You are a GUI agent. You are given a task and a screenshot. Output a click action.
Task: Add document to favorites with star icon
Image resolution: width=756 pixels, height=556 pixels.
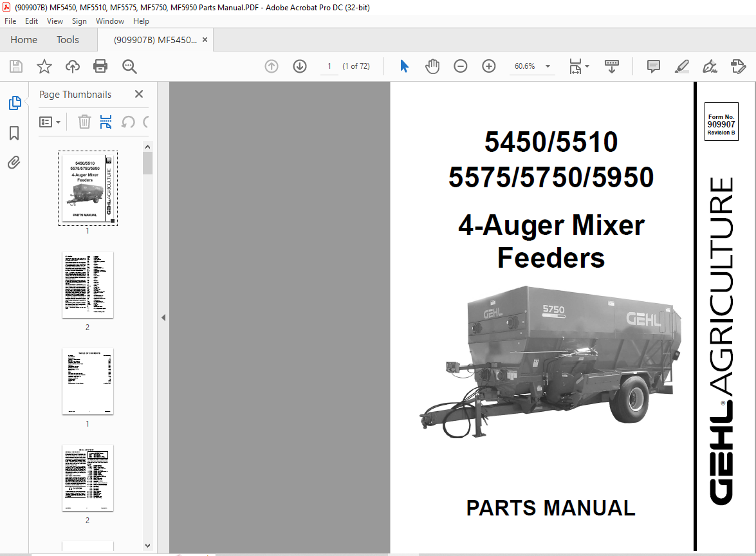pos(44,66)
